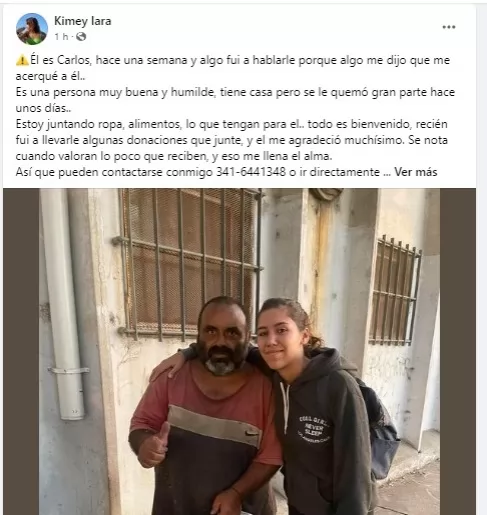
Task: Click the smiling girl's face in photo
Action: pos(277,337)
